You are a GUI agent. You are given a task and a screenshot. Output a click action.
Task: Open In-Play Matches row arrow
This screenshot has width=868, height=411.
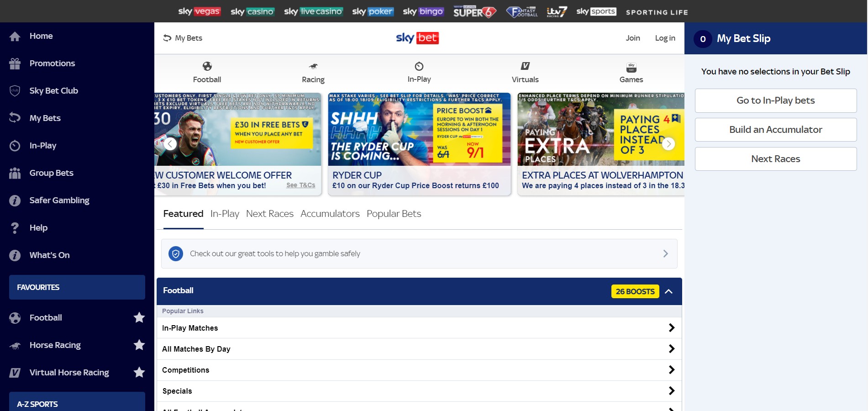tap(671, 328)
